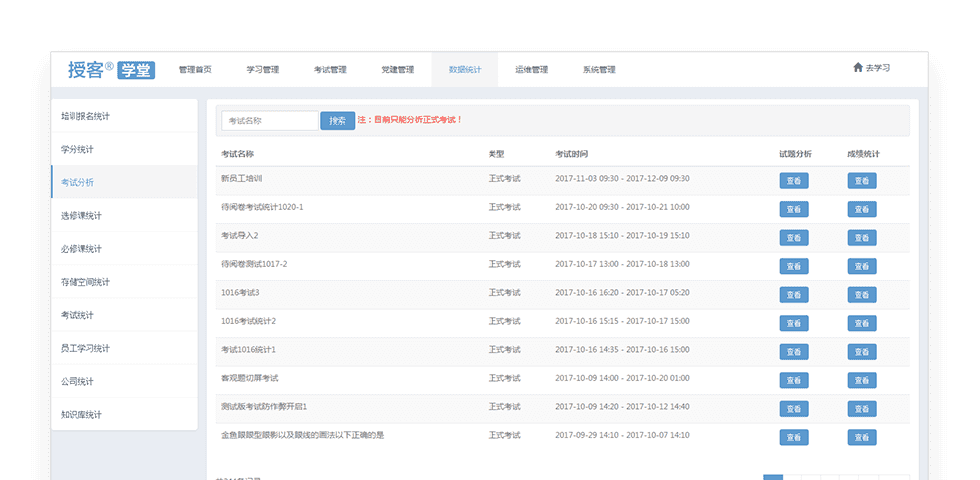
Task: View 成绩统计 for 测试版考试防作弊开启1
Action: coord(862,409)
